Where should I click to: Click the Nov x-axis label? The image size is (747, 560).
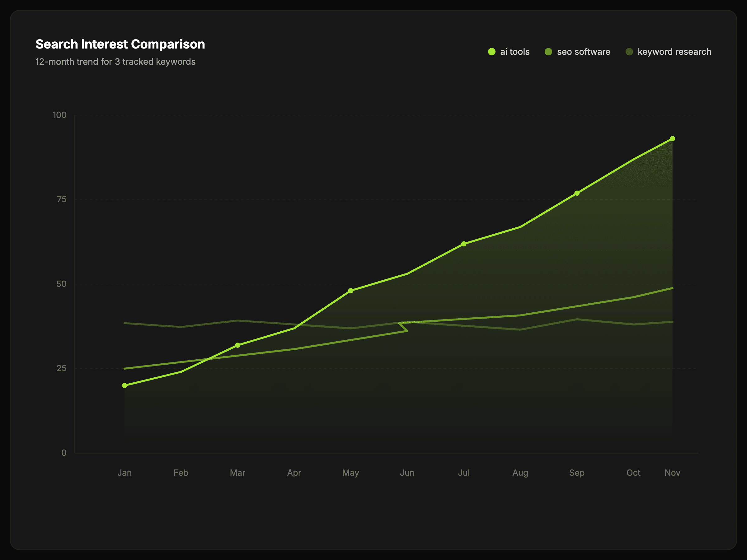[672, 473]
